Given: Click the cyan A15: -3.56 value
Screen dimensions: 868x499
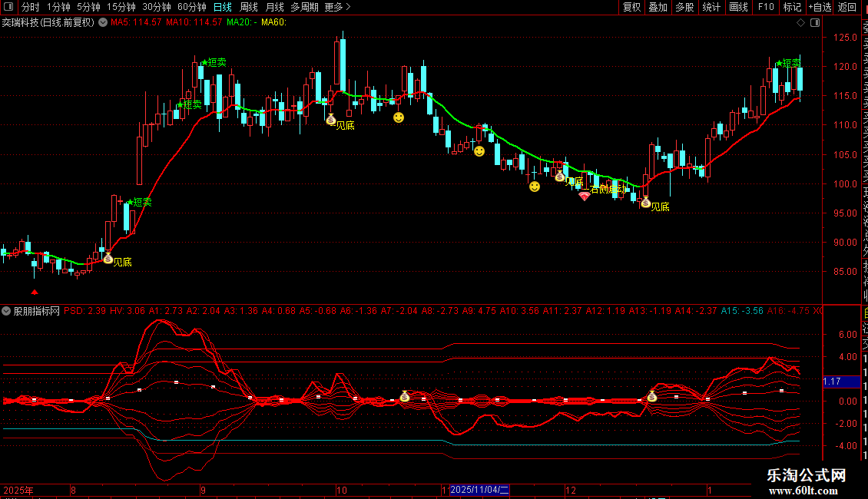Looking at the screenshot, I should pos(742,311).
